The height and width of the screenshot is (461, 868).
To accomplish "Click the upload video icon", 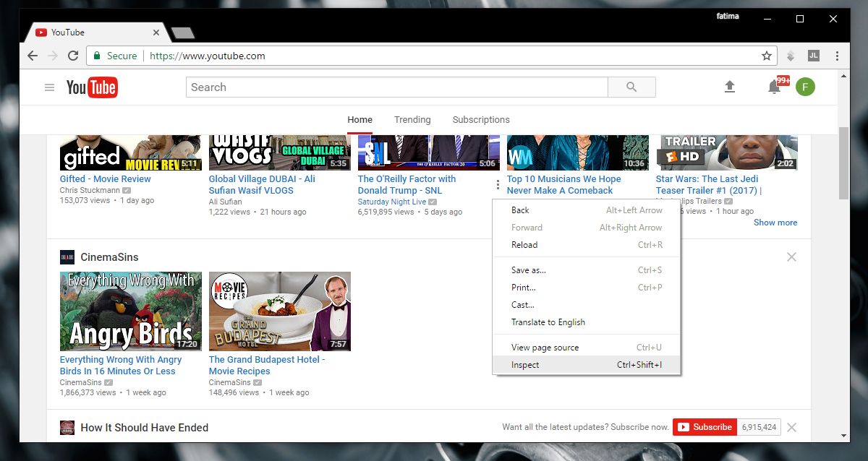I will tap(730, 87).
